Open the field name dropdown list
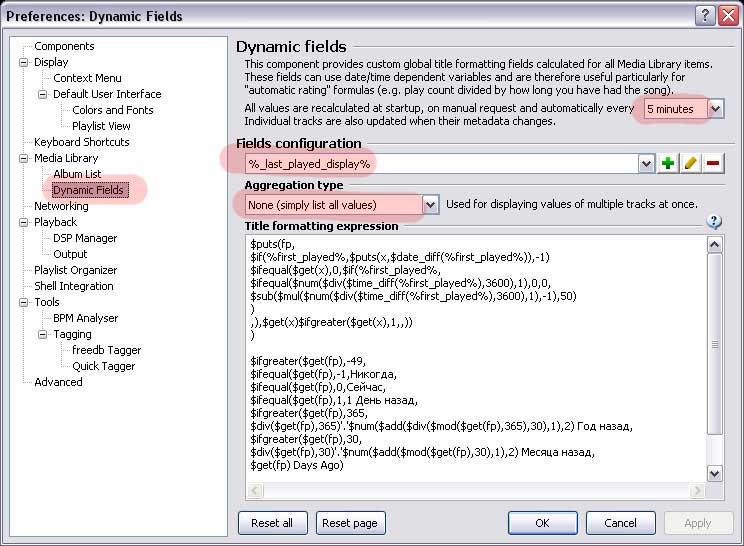The image size is (744, 546). 646,163
